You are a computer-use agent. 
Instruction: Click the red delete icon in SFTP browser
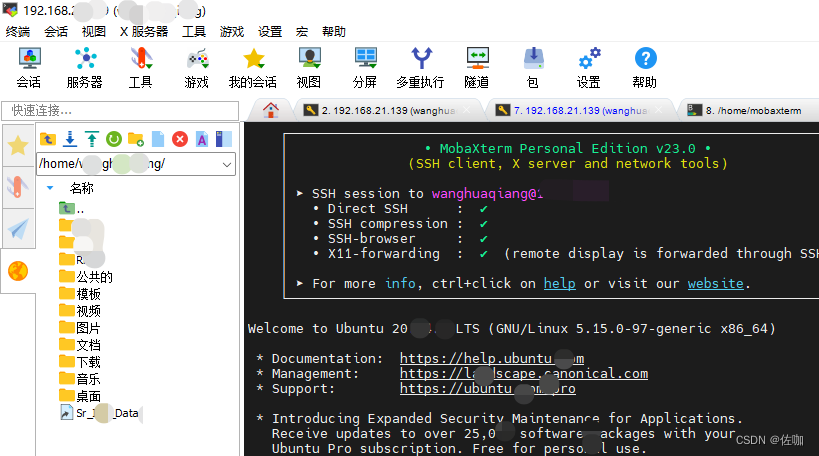coord(180,139)
